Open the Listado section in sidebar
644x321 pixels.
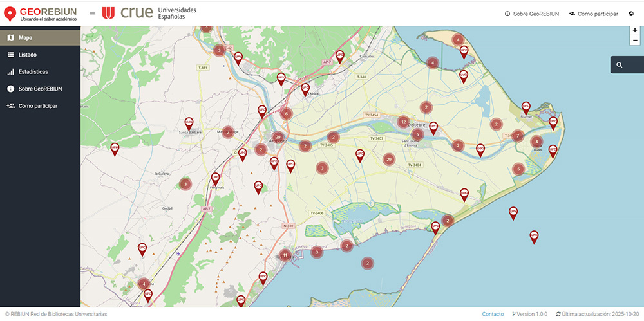(x=40, y=55)
